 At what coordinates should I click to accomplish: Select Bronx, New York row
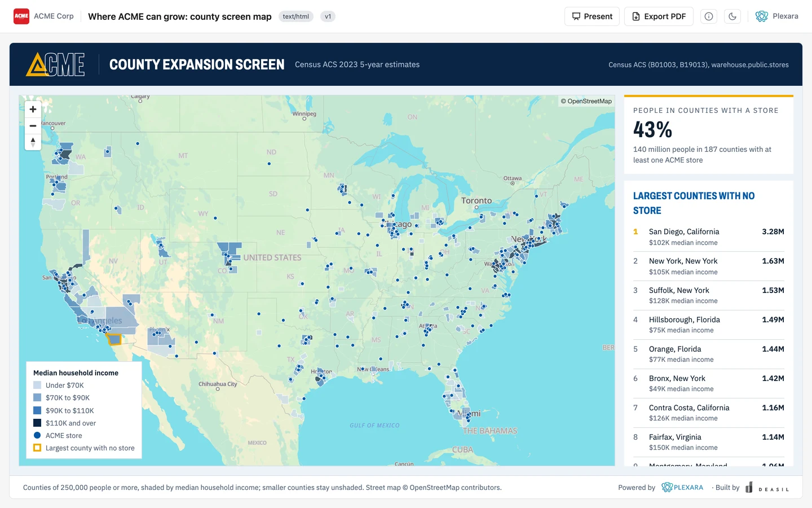pyautogui.click(x=709, y=384)
